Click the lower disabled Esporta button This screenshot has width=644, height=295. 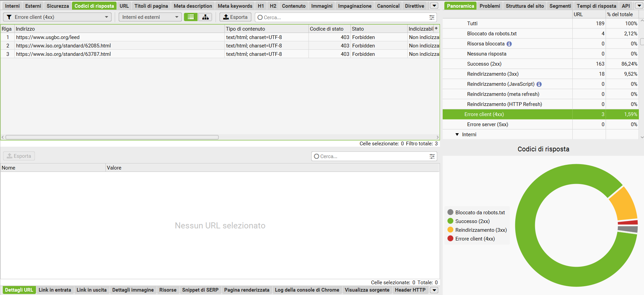tap(19, 156)
